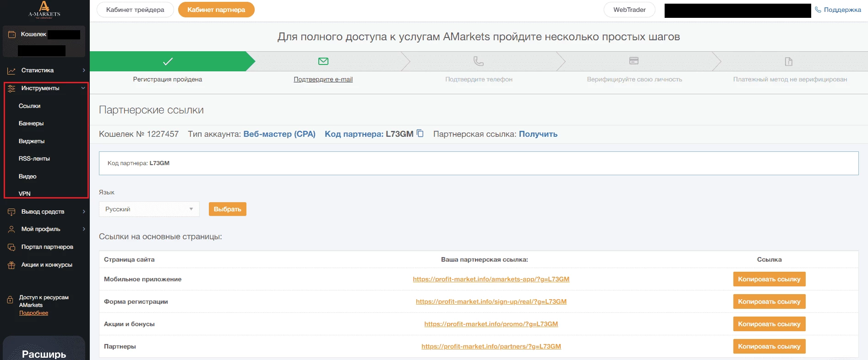Open the sign-up/real partner link

pyautogui.click(x=491, y=301)
